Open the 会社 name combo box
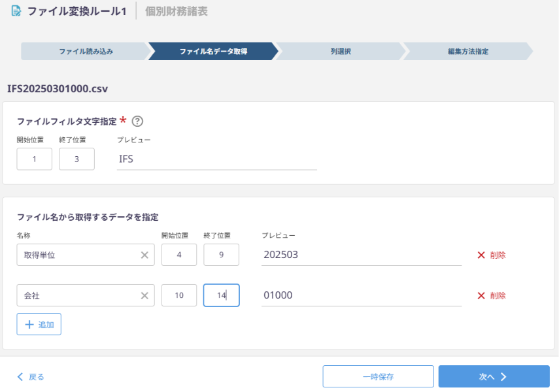 pos(86,295)
